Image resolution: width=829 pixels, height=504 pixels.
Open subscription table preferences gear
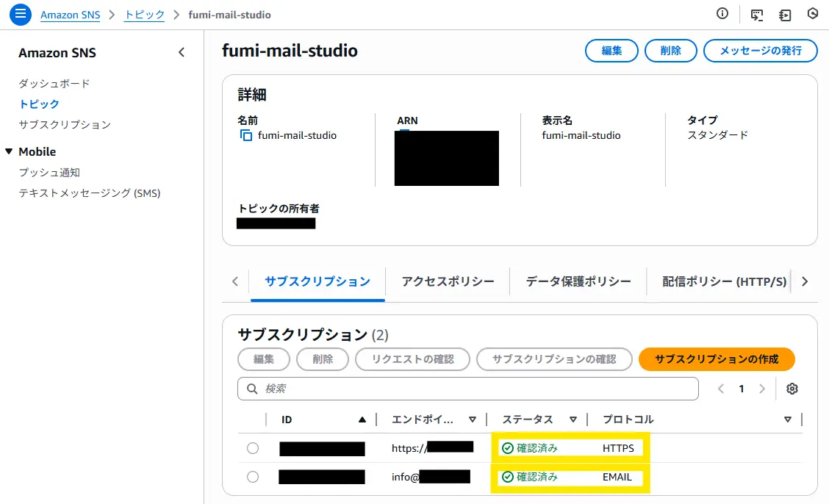pyautogui.click(x=792, y=389)
